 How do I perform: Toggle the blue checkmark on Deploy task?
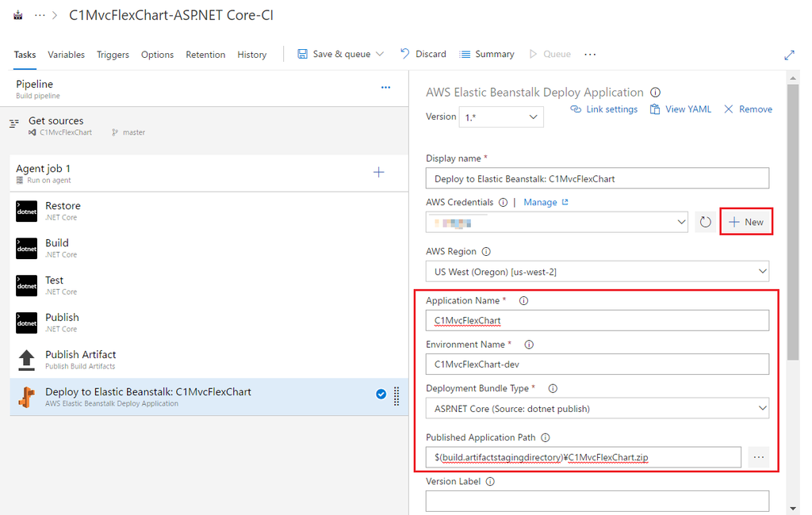(x=381, y=395)
